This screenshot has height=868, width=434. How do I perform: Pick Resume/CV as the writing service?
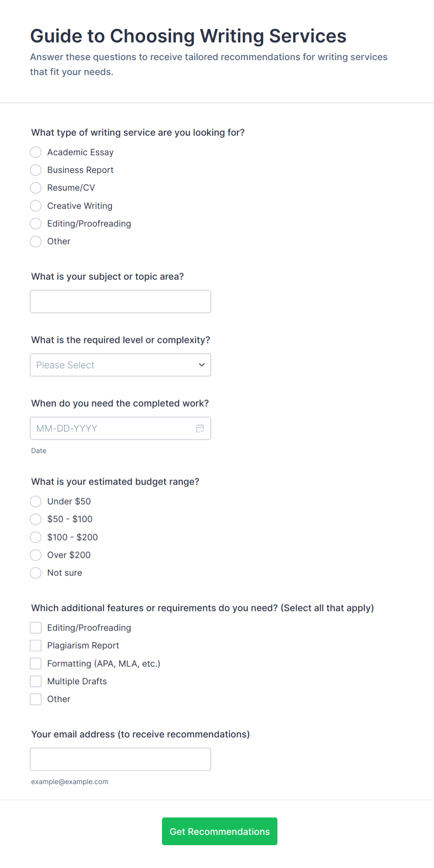pyautogui.click(x=35, y=187)
